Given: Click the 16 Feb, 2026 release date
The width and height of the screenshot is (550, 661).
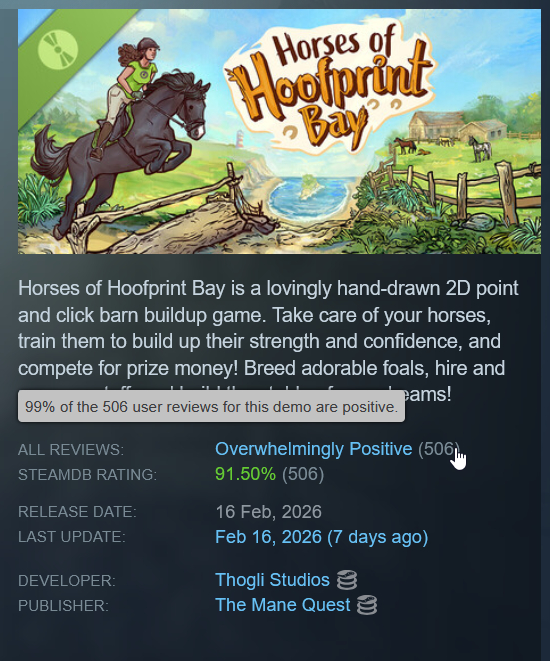Looking at the screenshot, I should click(x=268, y=512).
